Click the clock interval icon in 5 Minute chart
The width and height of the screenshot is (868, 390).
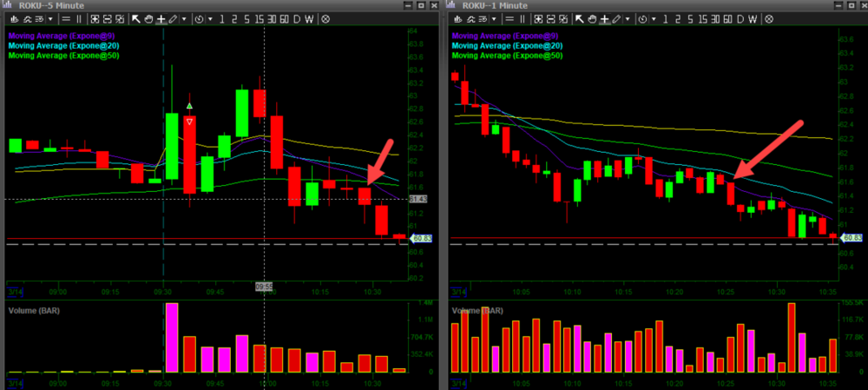199,18
